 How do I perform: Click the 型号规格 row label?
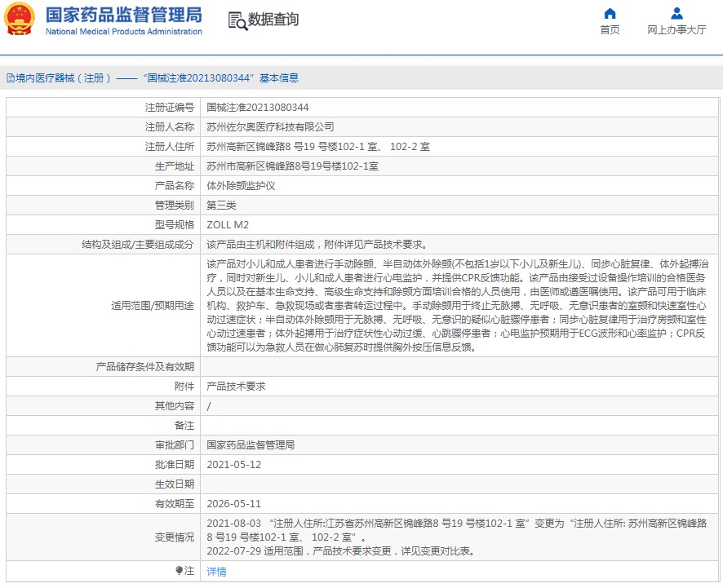(x=175, y=225)
